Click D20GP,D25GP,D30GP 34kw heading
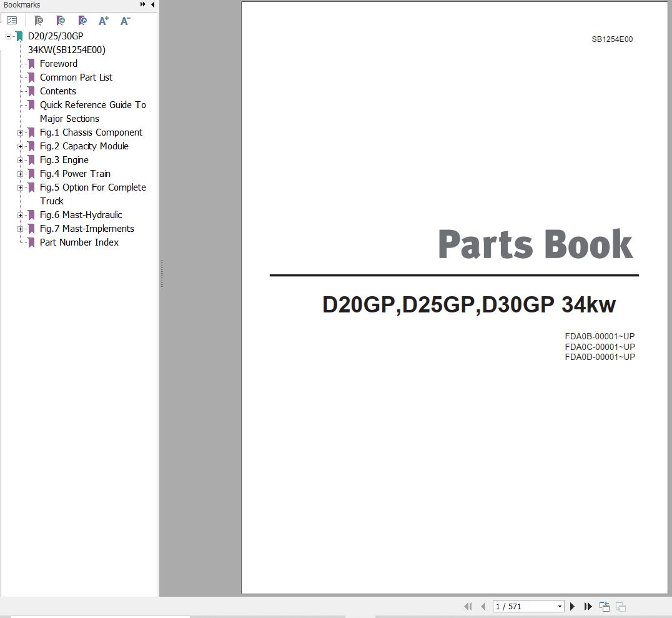Viewport: 672px width, 618px height. pos(469,304)
